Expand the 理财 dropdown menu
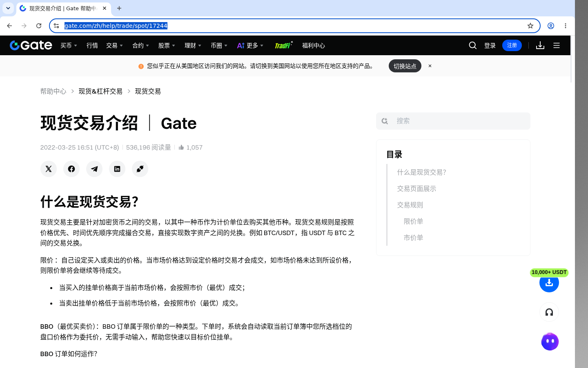 pos(193,45)
